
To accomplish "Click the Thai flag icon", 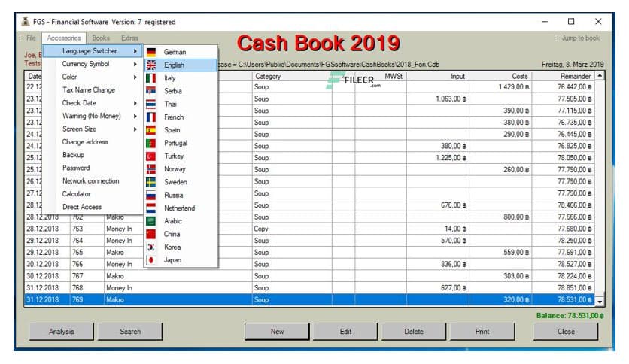I will pyautogui.click(x=150, y=104).
